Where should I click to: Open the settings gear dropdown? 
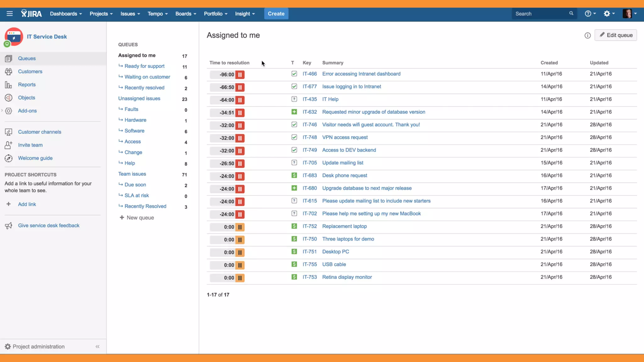609,14
